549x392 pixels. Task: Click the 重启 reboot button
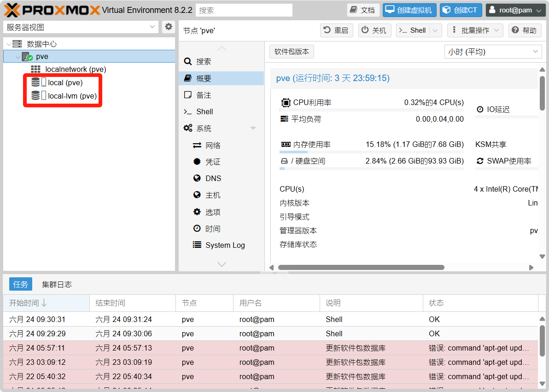coord(336,30)
